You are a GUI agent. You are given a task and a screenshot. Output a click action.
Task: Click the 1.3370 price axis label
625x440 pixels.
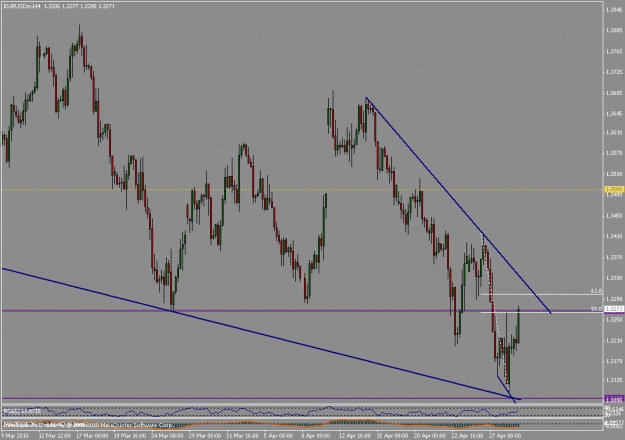[x=614, y=257]
